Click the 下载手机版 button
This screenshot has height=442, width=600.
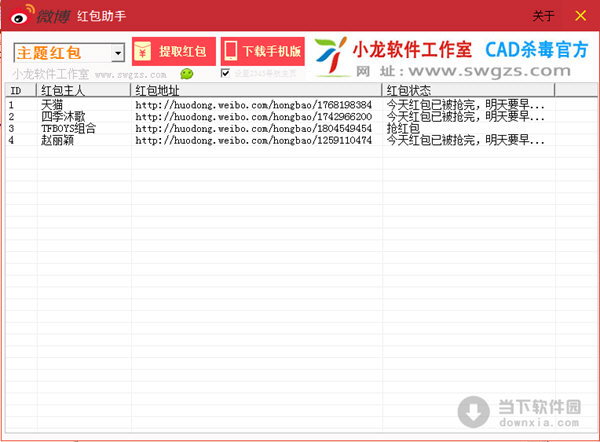pos(263,51)
